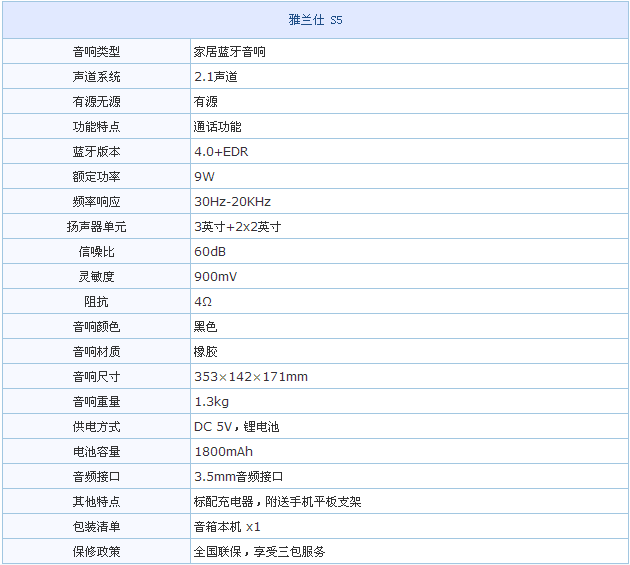The height and width of the screenshot is (565, 630).
Task: Click the 保修政策 label
Action: [x=96, y=551]
